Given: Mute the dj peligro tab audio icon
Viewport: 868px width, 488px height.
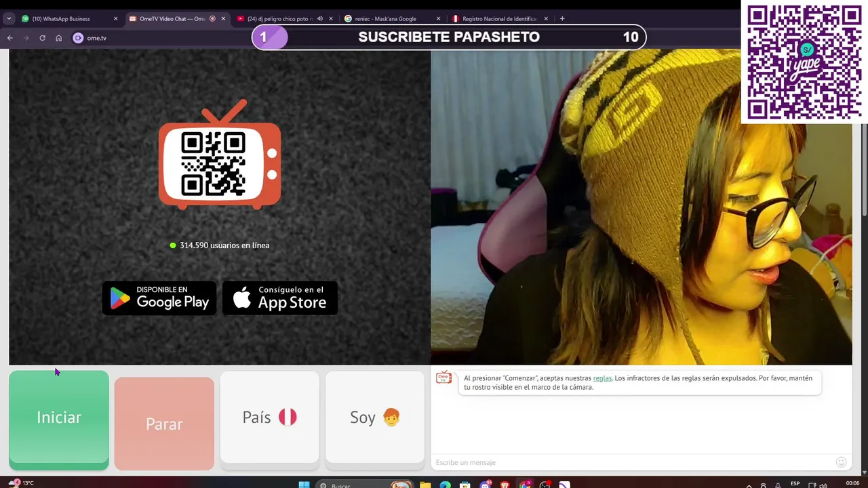Looking at the screenshot, I should [x=320, y=19].
